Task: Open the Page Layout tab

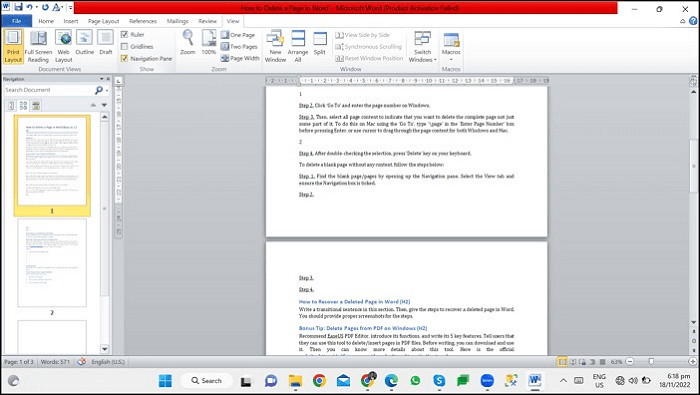Action: (x=104, y=21)
